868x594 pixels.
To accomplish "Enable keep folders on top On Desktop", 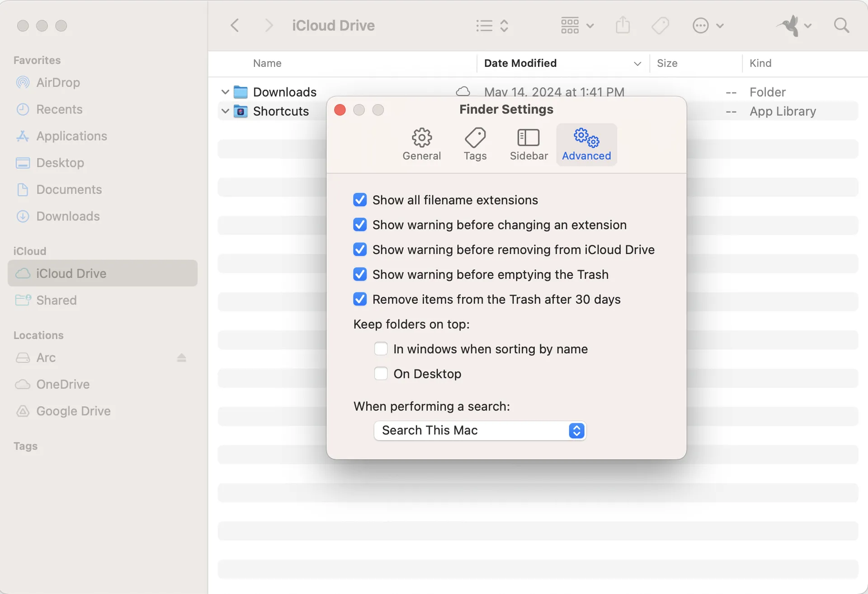I will [381, 373].
